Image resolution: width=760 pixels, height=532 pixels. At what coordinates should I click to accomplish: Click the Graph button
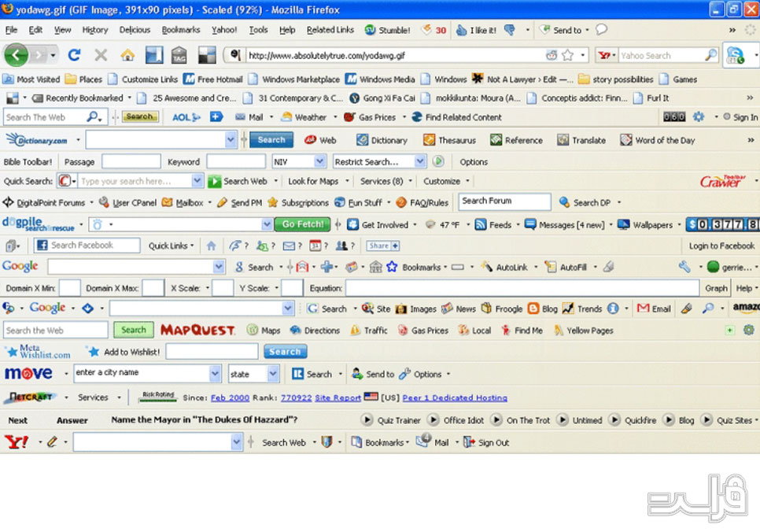pos(716,288)
